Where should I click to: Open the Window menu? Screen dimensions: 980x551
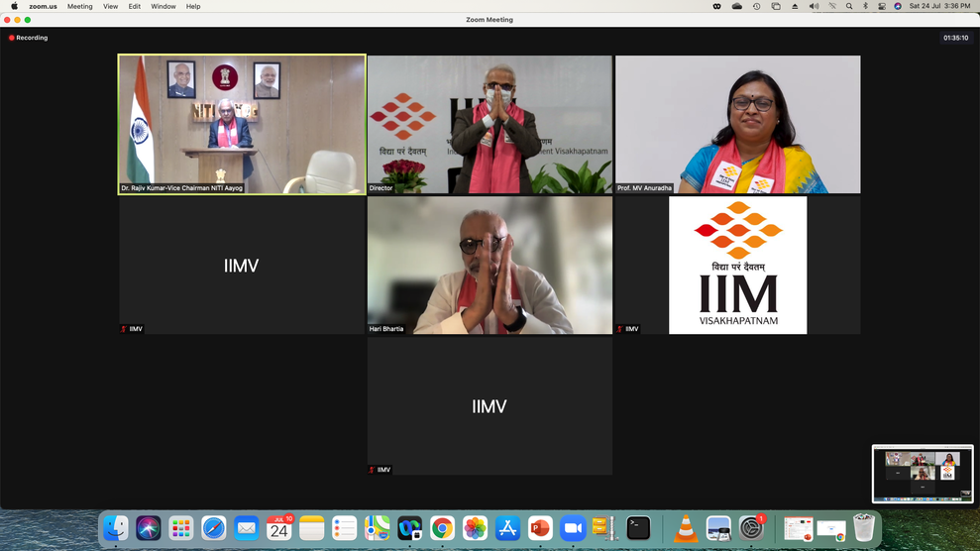[x=163, y=6]
